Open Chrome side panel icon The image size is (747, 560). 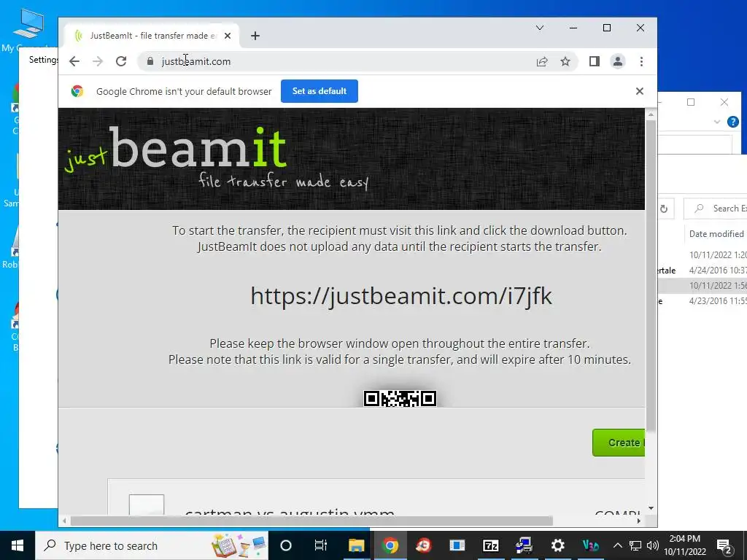tap(594, 61)
